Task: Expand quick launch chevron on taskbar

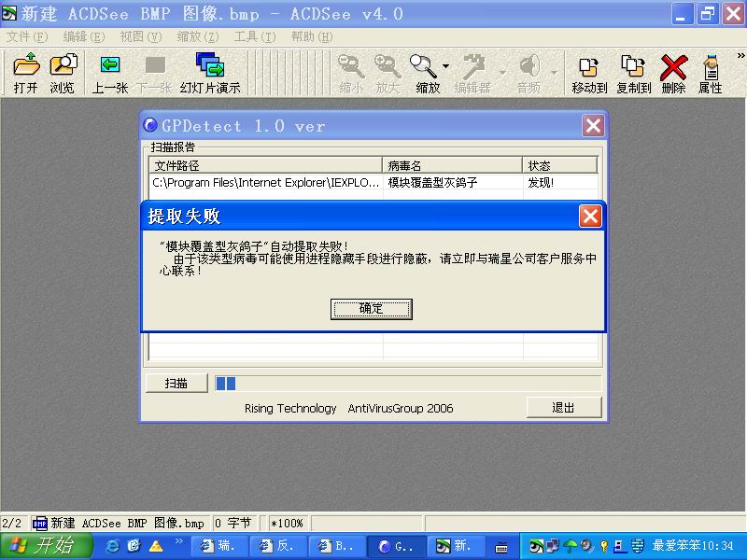Action: pos(178,541)
